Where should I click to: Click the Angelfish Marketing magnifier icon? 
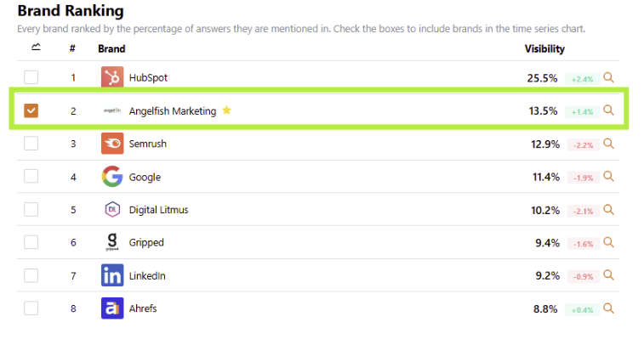[608, 110]
